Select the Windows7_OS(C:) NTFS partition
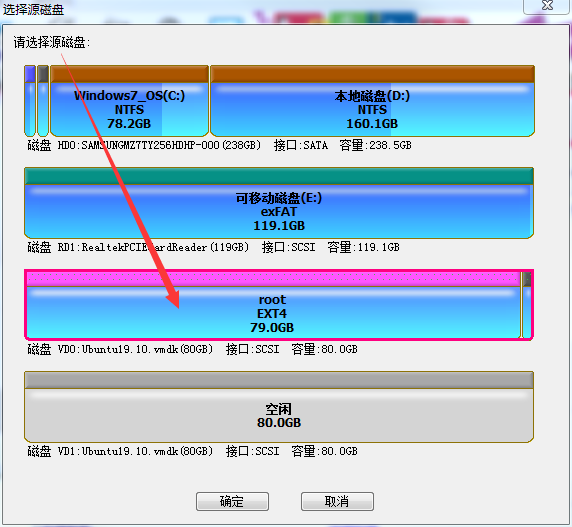The height and width of the screenshot is (527, 572). (x=129, y=101)
